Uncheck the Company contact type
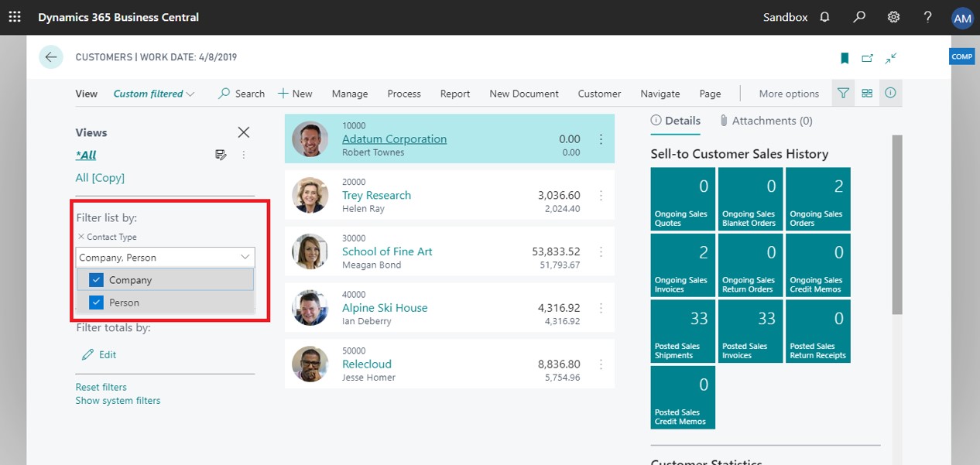 pos(96,280)
